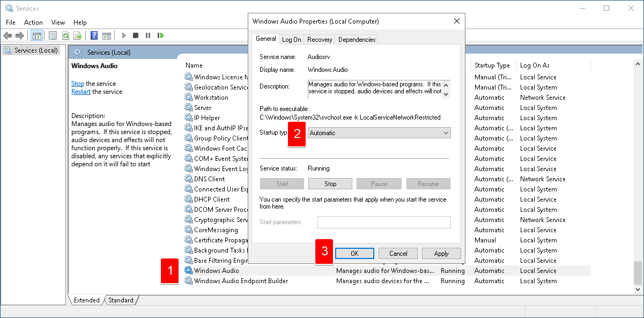Click gear icon beside CoreMessaging service
This screenshot has width=644, height=318.
click(x=188, y=230)
